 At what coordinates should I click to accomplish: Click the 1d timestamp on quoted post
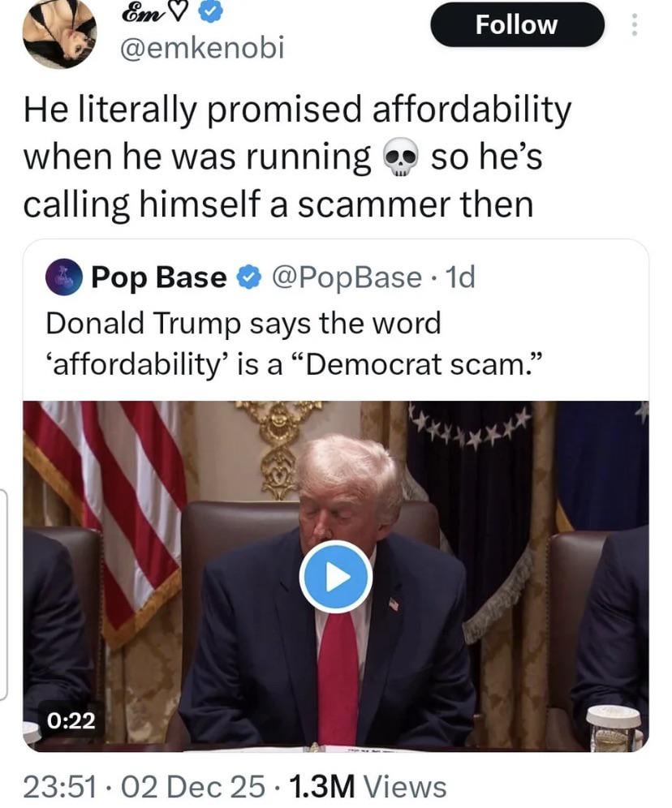459,277
